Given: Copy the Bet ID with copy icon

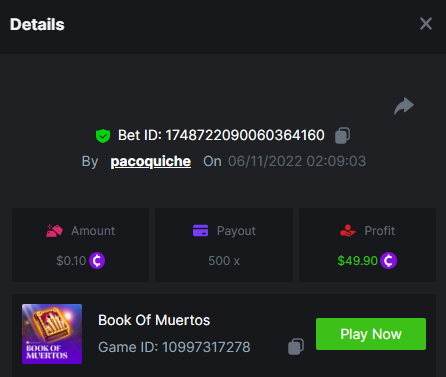Looking at the screenshot, I should [x=342, y=135].
